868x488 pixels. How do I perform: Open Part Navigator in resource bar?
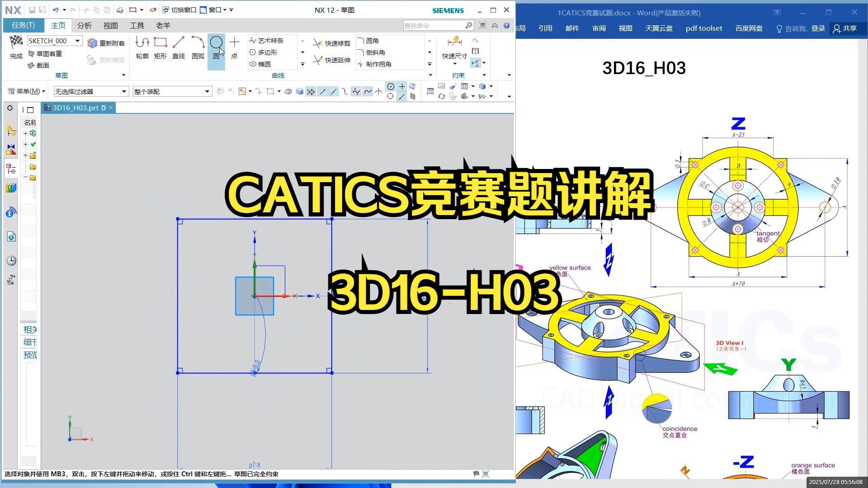(x=11, y=169)
